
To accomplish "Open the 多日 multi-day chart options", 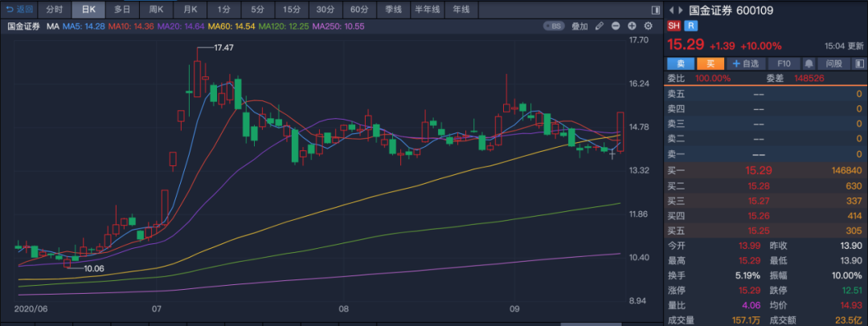I will click(122, 10).
